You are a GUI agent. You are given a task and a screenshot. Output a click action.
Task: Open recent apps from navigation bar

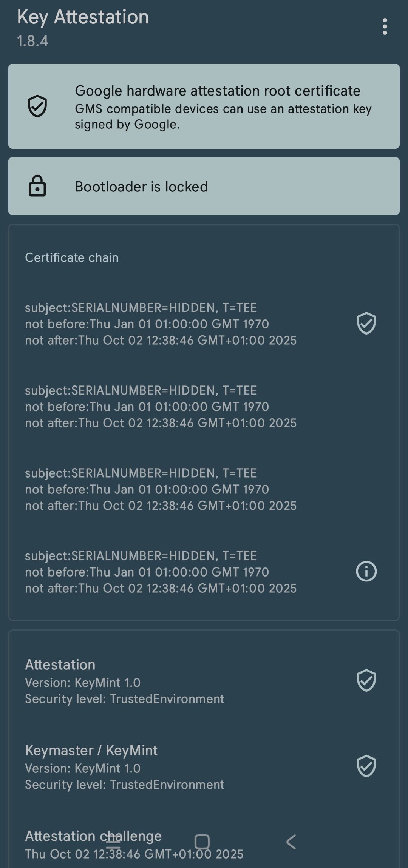[x=113, y=842]
